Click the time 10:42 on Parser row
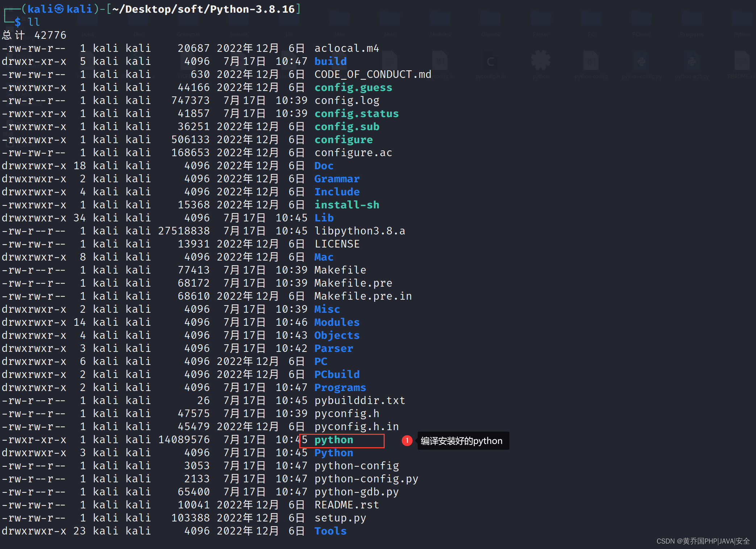Viewport: 756px width, 549px height. 292,348
